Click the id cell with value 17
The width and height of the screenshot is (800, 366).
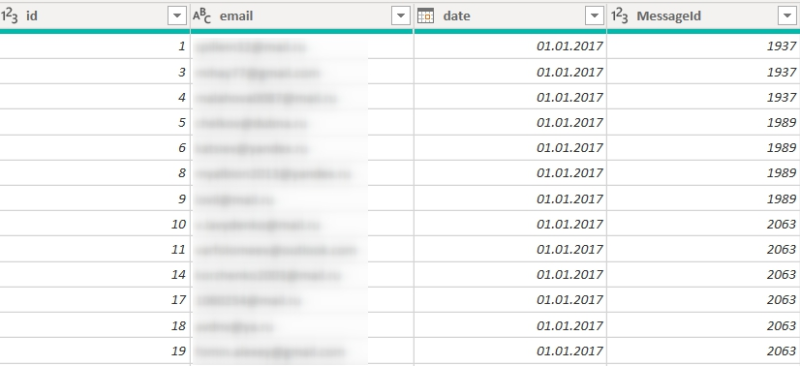pos(95,300)
